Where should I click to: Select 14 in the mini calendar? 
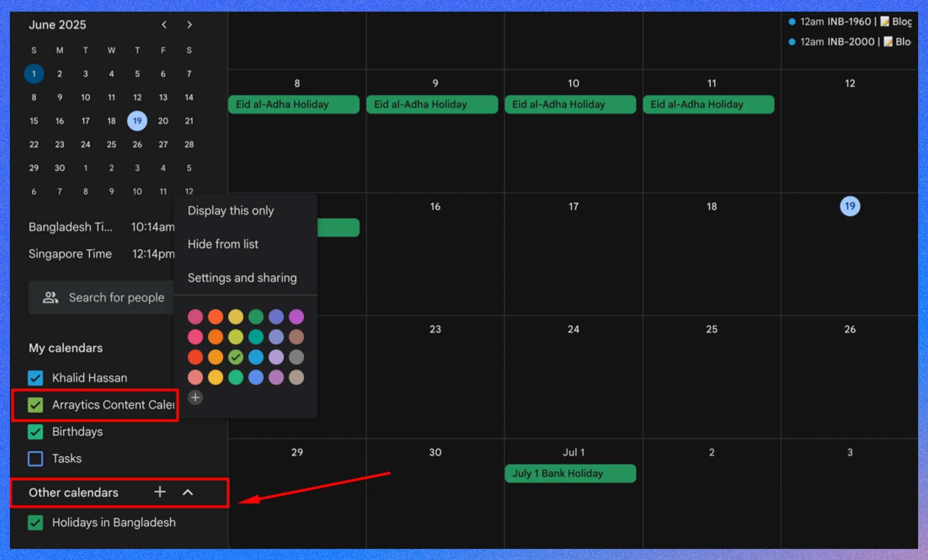(189, 97)
